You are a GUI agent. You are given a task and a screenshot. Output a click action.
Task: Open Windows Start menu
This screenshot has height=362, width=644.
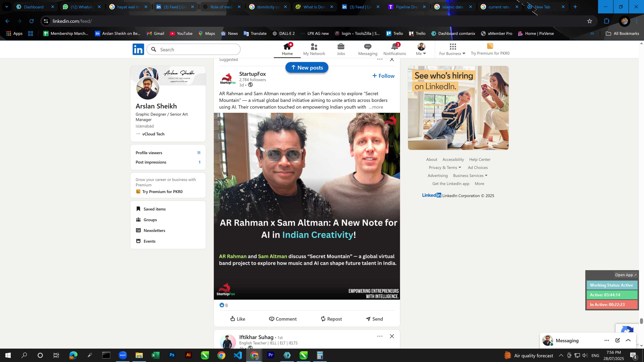[8, 355]
